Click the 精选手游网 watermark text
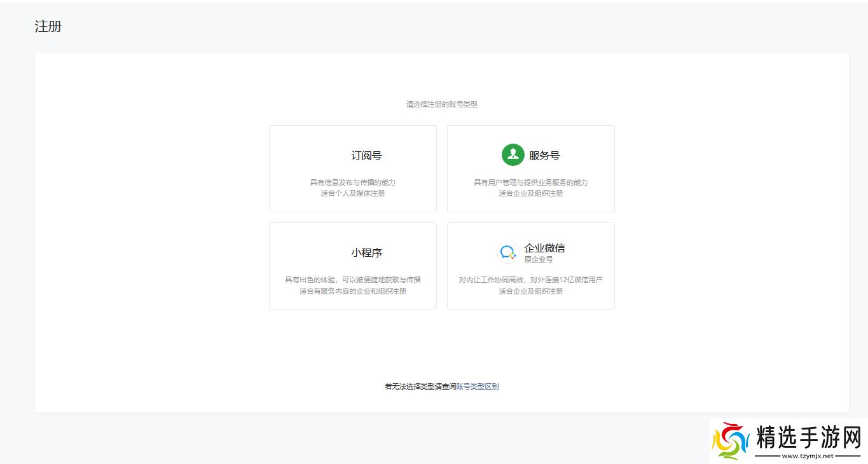Viewport: 868px width, 464px height. (x=809, y=437)
